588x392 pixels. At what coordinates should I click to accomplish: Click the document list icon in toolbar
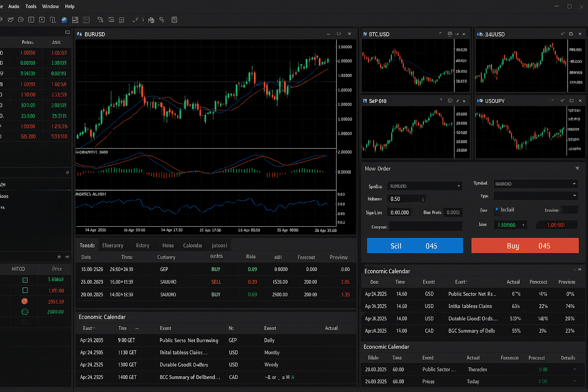(174, 20)
